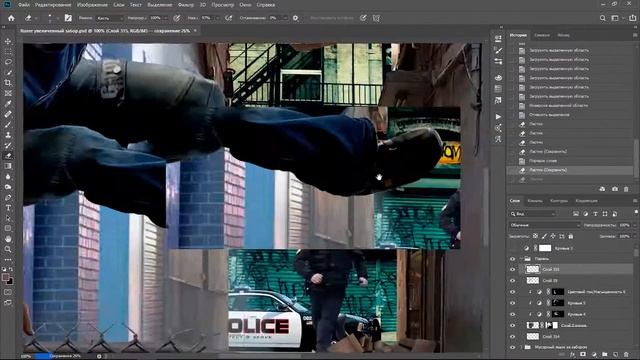This screenshot has height=360, width=640.
Task: Open the flow percentage dropdown
Action: coord(217,18)
